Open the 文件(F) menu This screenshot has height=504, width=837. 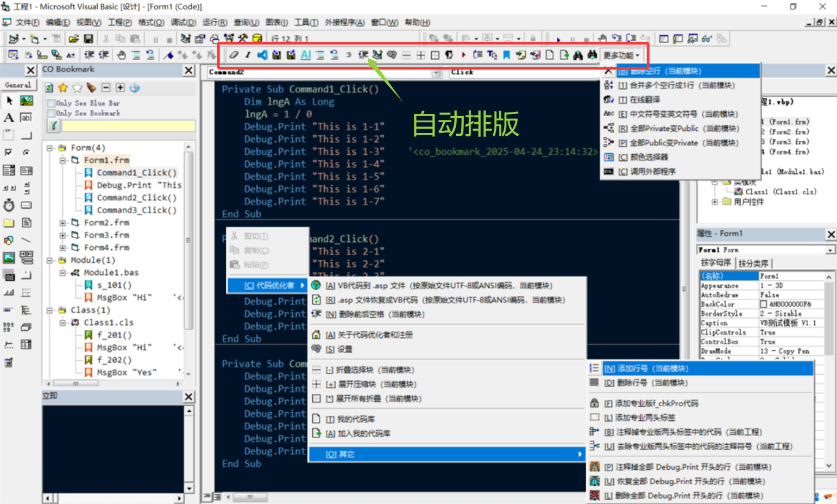tap(27, 22)
